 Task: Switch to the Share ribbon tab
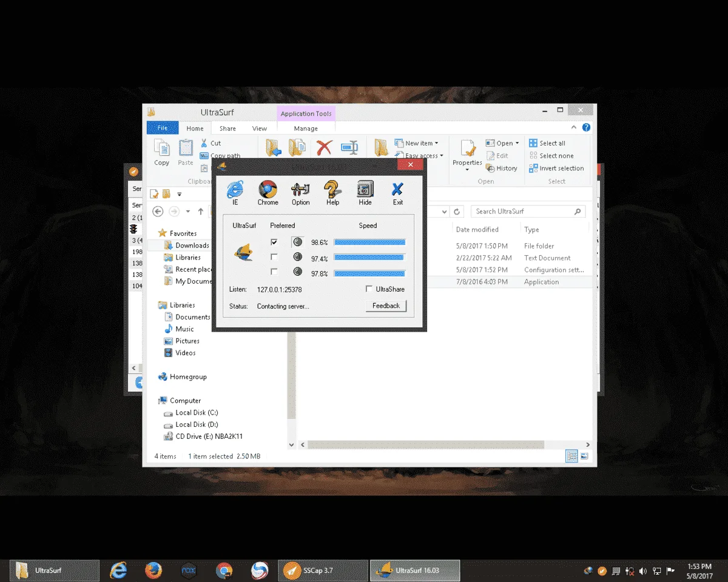pyautogui.click(x=227, y=129)
